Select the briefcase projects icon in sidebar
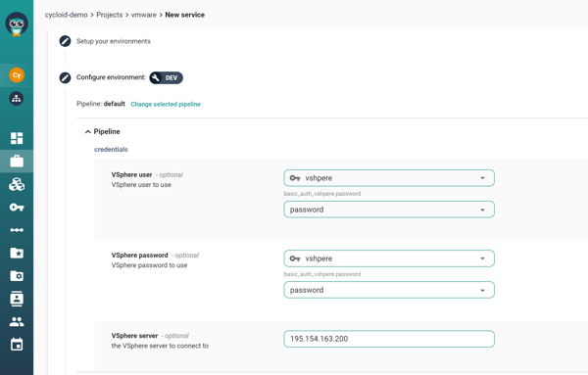Viewport: 588px width, 375px height. pos(17,162)
